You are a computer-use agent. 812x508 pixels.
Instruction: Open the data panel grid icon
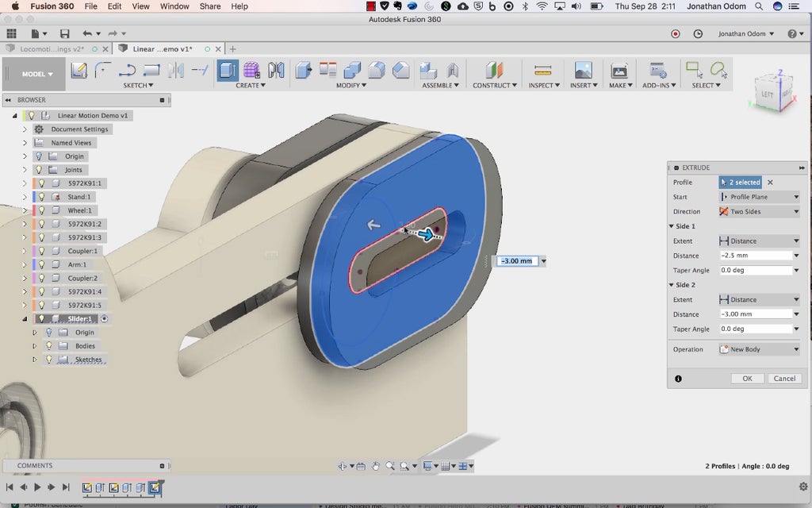pyautogui.click(x=11, y=34)
